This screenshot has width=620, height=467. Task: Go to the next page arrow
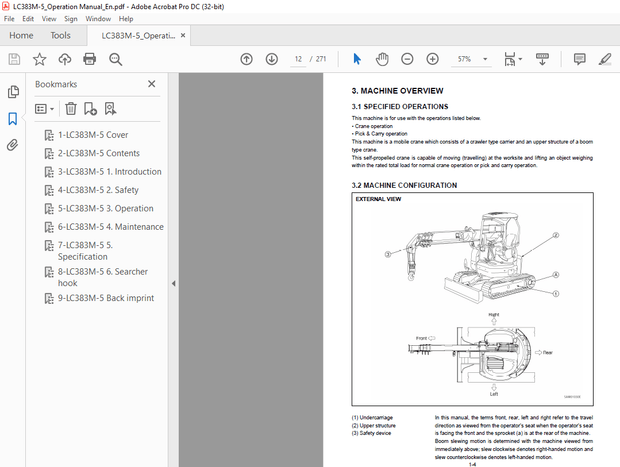272,59
